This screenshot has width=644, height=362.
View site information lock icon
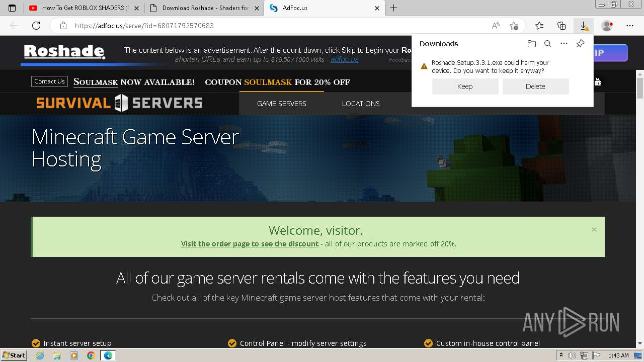coord(63,26)
